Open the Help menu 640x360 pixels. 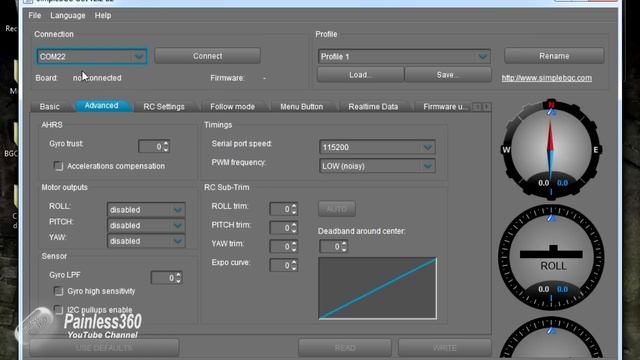tap(103, 16)
